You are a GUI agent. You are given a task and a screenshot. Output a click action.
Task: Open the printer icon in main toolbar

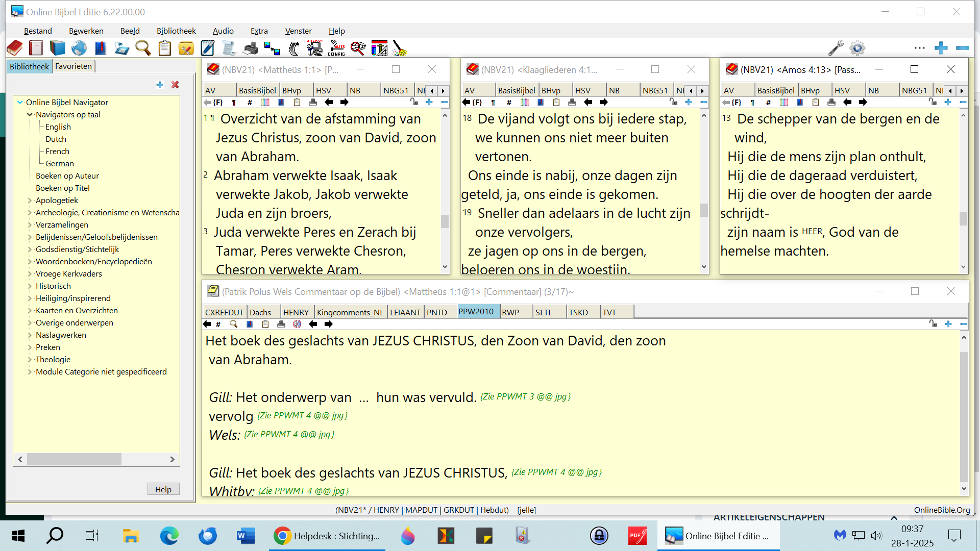tap(251, 48)
